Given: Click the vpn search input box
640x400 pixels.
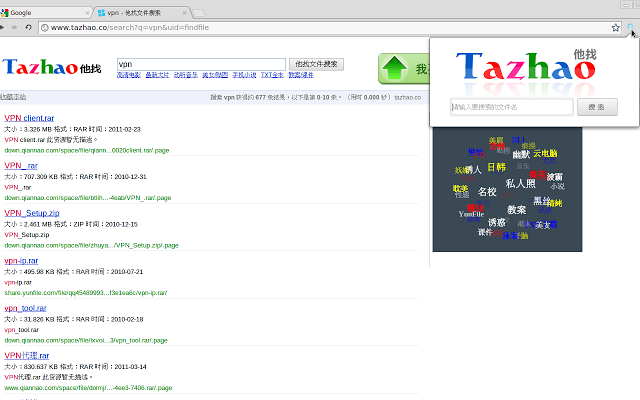Looking at the screenshot, I should (201, 64).
